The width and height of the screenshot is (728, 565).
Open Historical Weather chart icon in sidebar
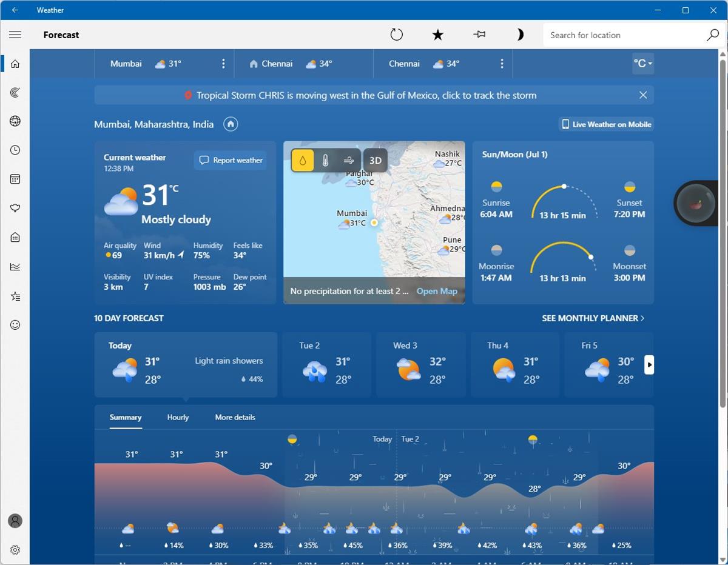coord(15,267)
